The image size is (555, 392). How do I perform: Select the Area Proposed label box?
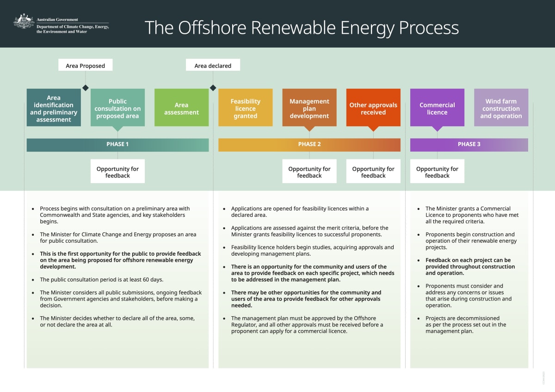pos(85,66)
